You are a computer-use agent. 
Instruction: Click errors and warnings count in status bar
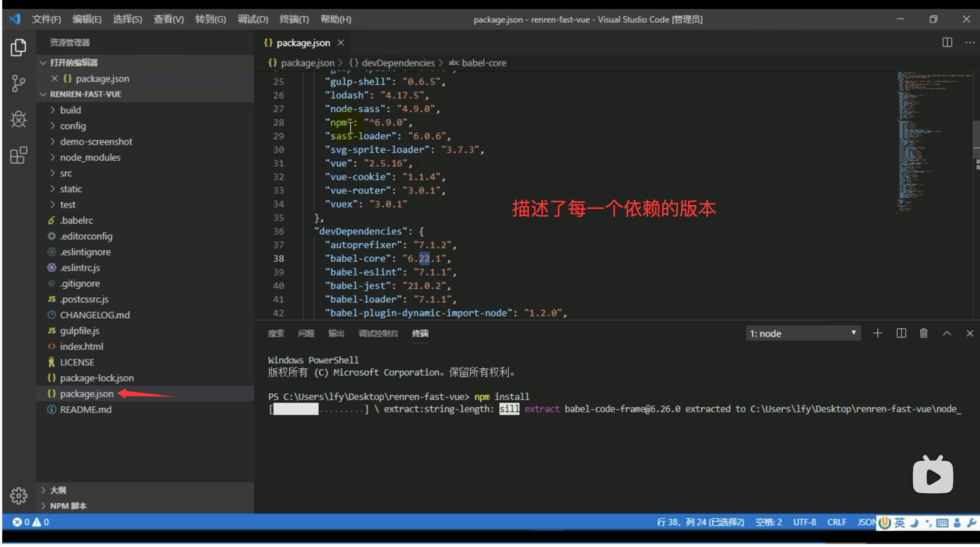(x=31, y=522)
